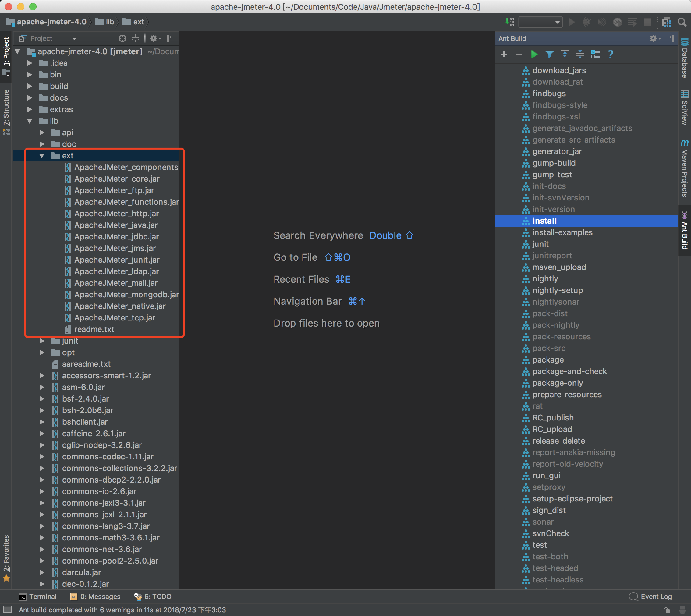
Task: Select ApacheJMeter_core.jar file
Action: coord(117,179)
